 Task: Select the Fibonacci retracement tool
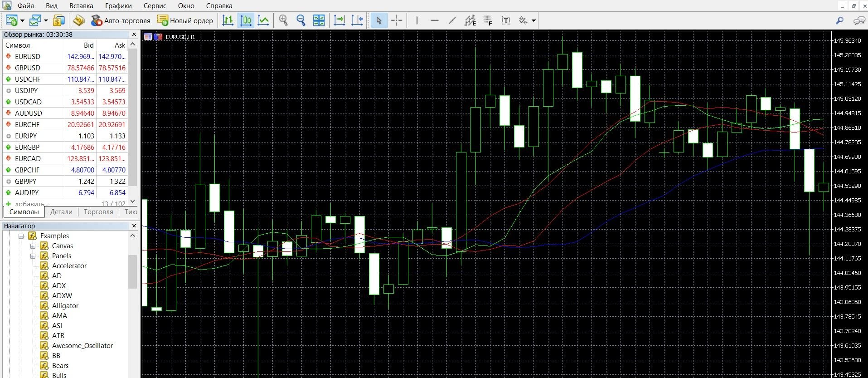pos(488,20)
